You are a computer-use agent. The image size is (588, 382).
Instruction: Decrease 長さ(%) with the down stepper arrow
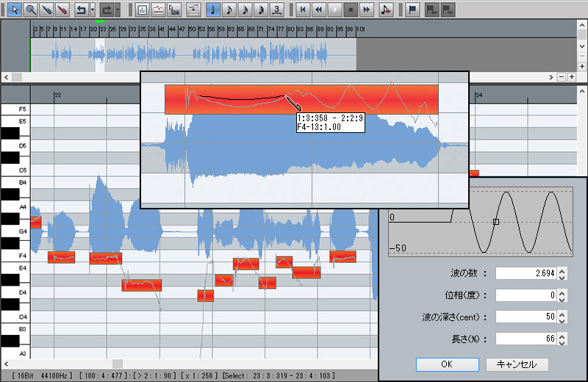click(x=562, y=342)
